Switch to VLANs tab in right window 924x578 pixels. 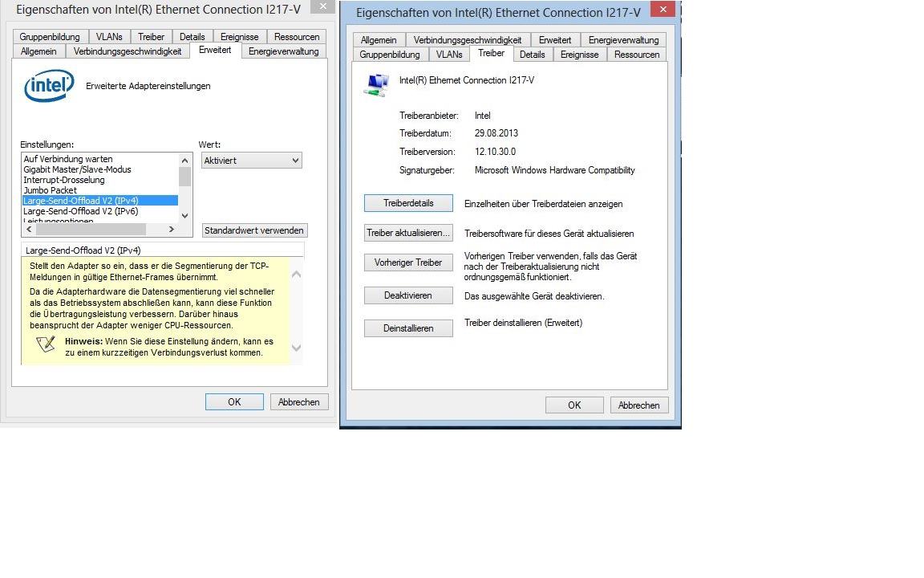tap(449, 55)
